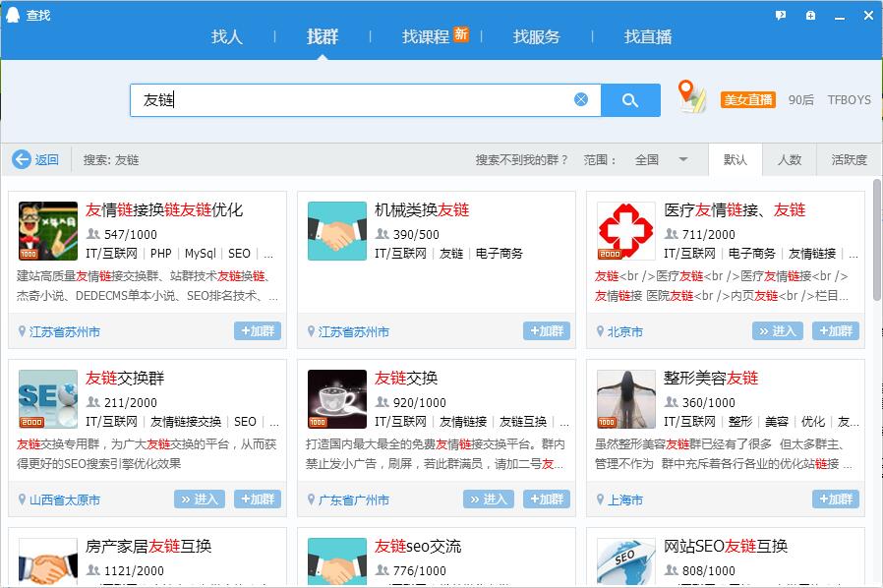The height and width of the screenshot is (588, 883).
Task: Click the 友链交换群 SEO group thumbnail
Action: [46, 398]
